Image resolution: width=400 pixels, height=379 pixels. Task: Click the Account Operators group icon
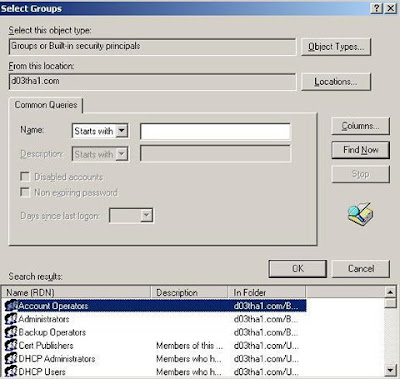(x=11, y=306)
